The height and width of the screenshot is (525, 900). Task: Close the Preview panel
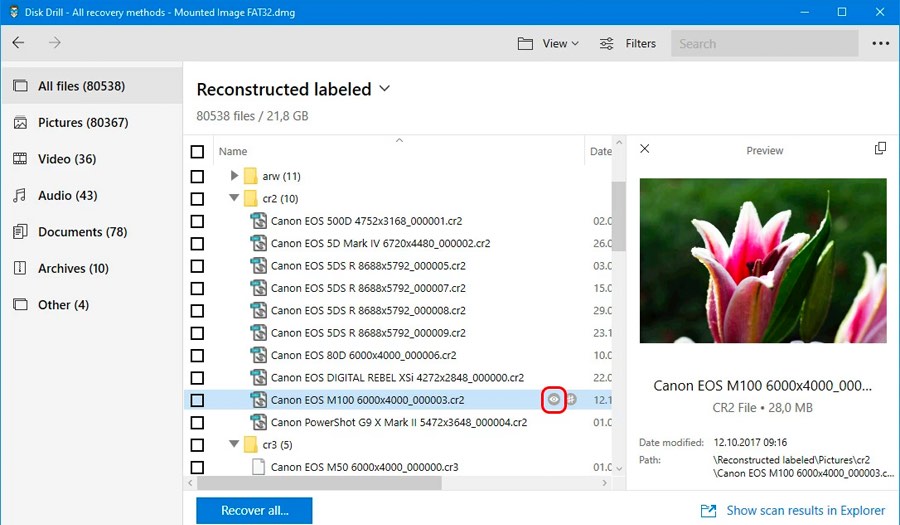[x=645, y=149]
